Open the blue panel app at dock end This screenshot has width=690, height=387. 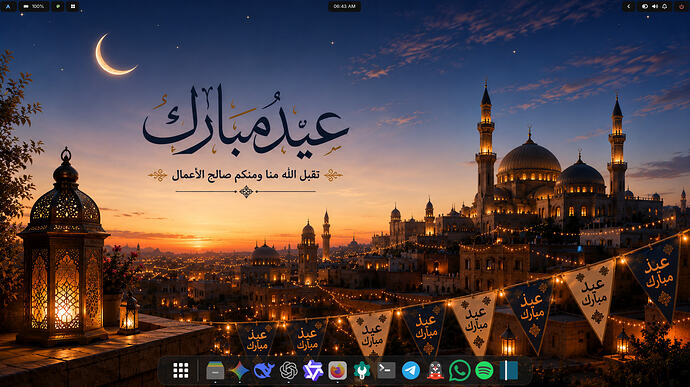click(x=509, y=371)
